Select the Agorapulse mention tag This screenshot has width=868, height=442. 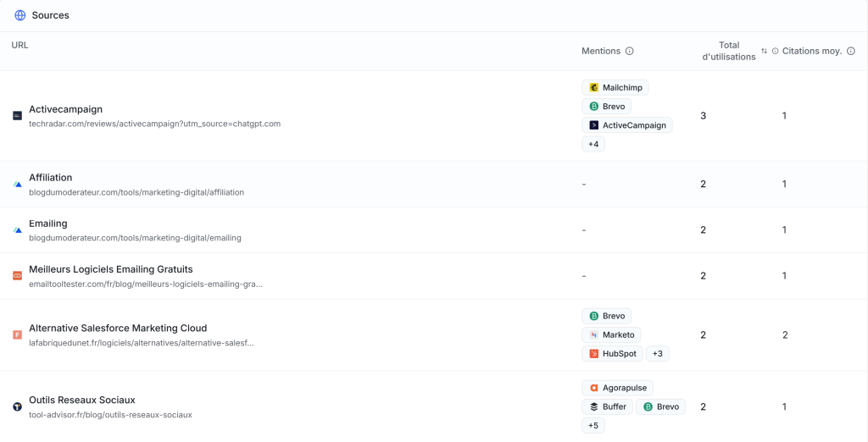[x=617, y=388]
